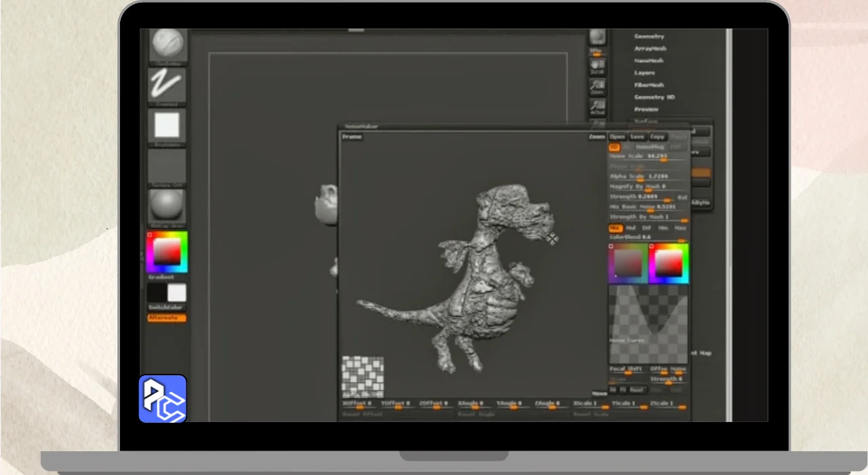Adjust the YScale slider

[x=629, y=404]
